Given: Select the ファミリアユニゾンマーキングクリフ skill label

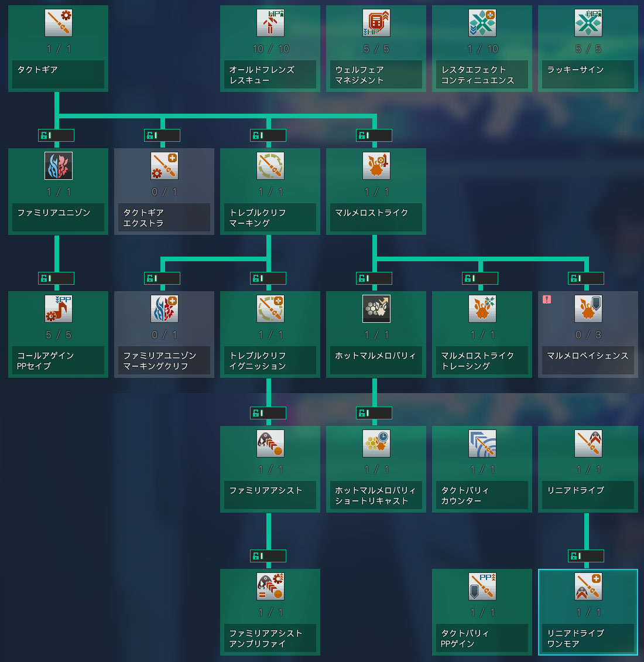Looking at the screenshot, I should [x=164, y=360].
